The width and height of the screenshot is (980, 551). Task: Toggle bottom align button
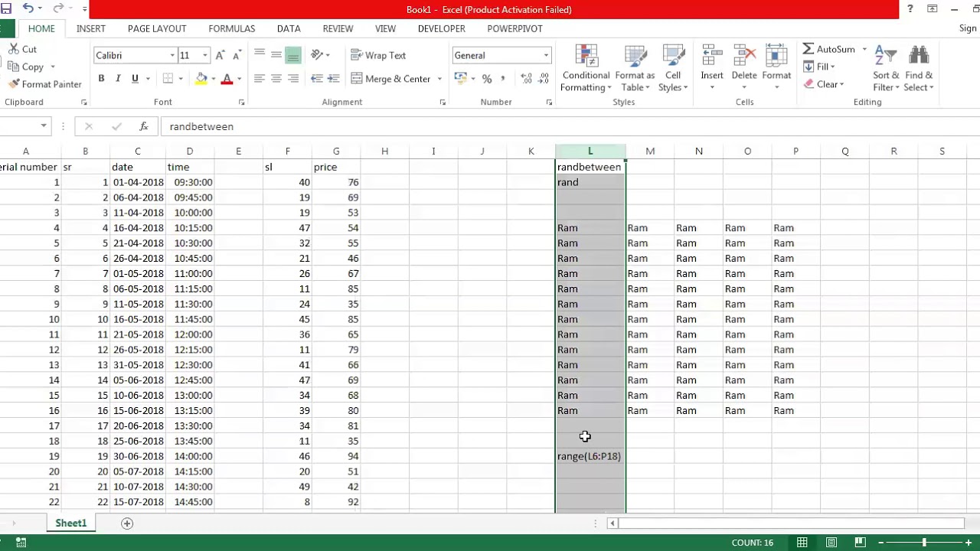[x=293, y=55]
